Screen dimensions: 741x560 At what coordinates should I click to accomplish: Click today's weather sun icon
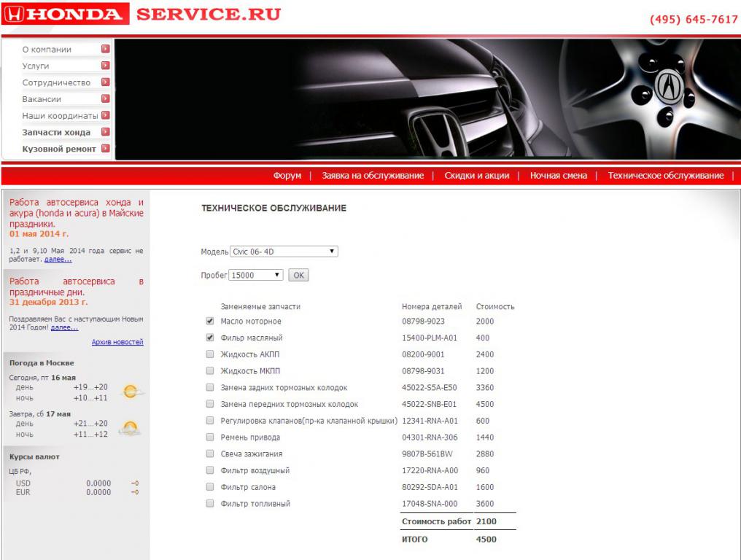coord(131,392)
